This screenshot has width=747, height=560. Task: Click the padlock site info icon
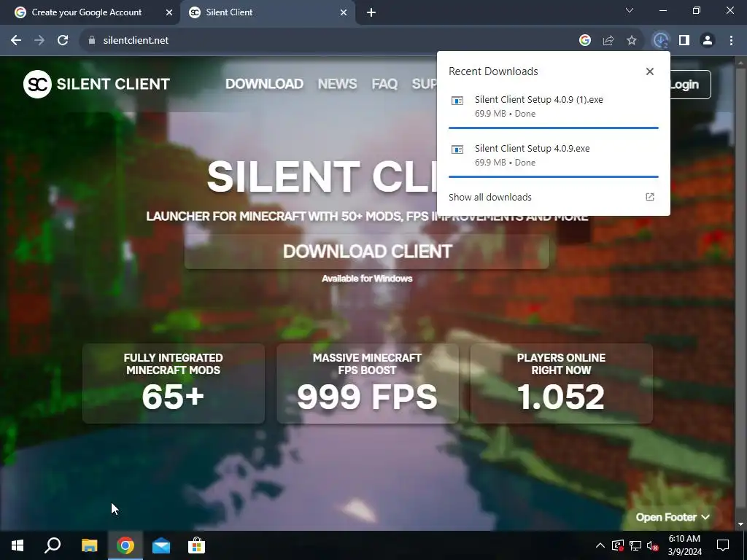[x=92, y=41]
